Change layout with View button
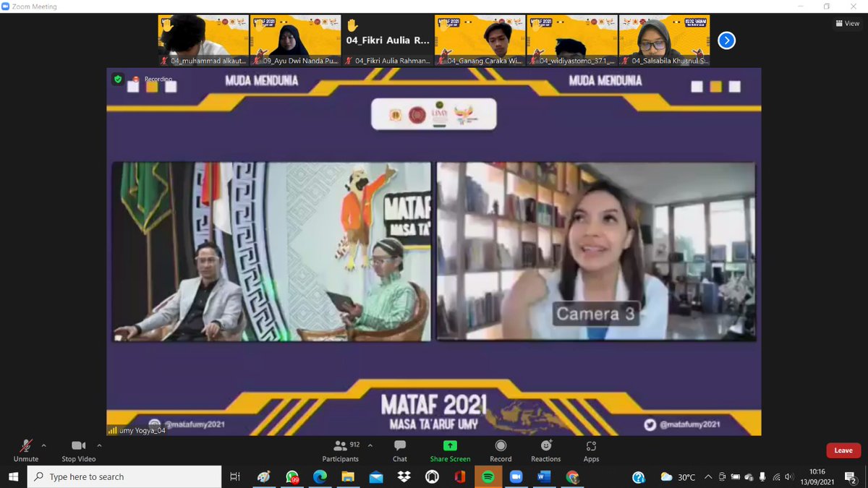 click(847, 23)
